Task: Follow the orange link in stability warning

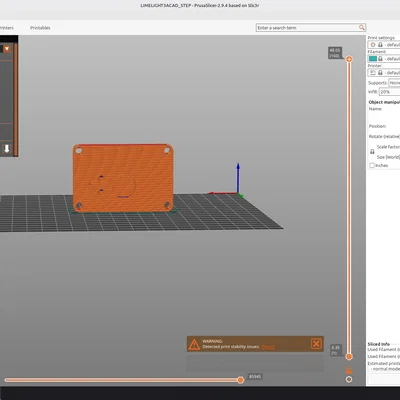Action: [268, 347]
